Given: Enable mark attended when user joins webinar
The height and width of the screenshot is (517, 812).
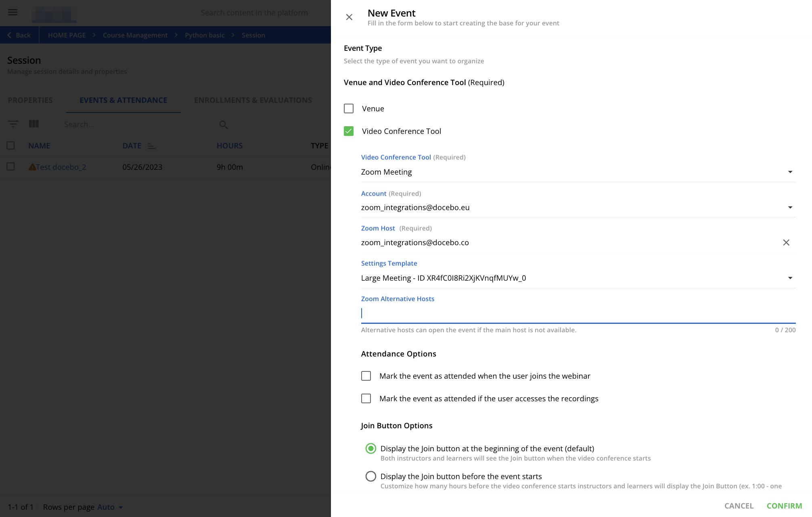Looking at the screenshot, I should click(x=366, y=376).
